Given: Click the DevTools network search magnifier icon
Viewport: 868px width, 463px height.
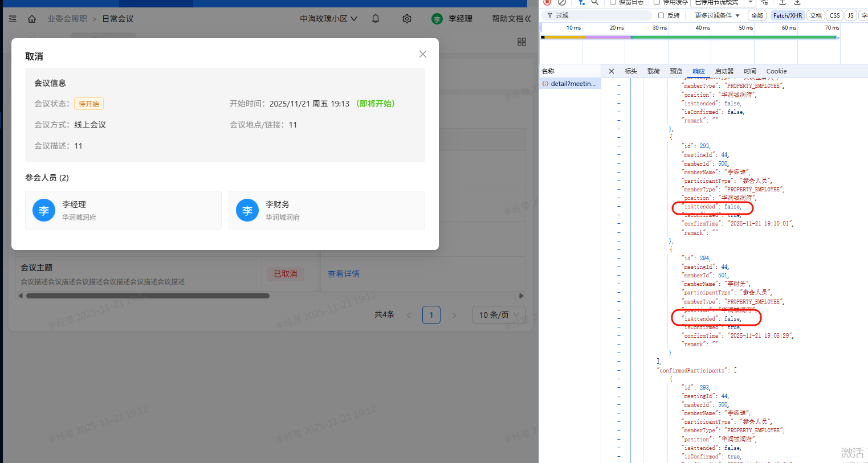Looking at the screenshot, I should pos(595,2).
